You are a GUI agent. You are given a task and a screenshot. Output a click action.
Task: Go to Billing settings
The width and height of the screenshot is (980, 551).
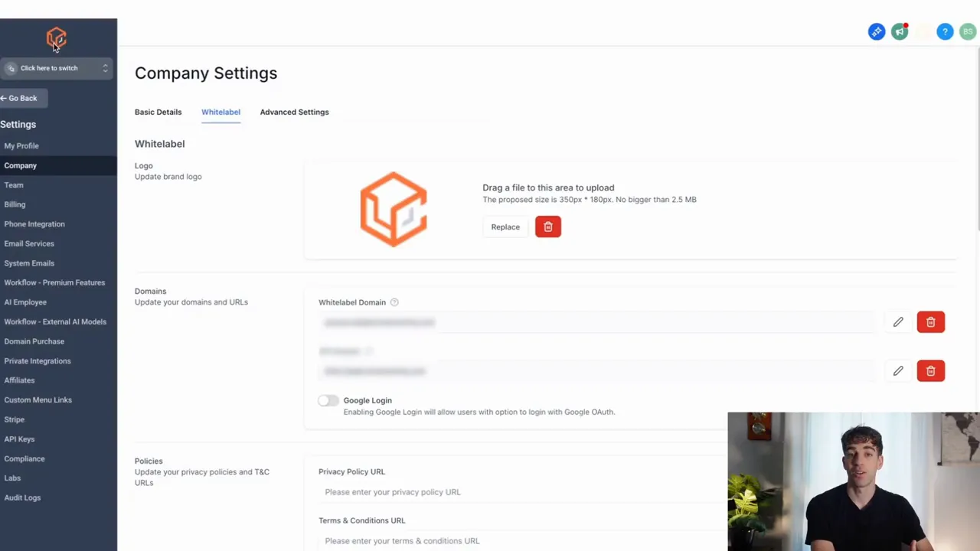click(x=15, y=204)
